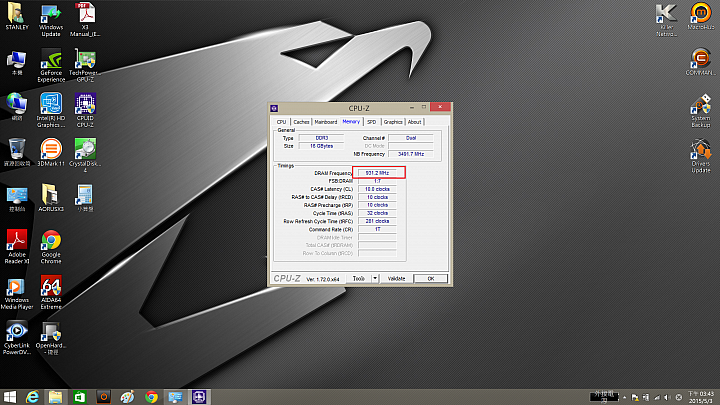Screen dimensions: 720x405
Task: Launch Killer Network Manager shortcut
Action: [x=666, y=20]
